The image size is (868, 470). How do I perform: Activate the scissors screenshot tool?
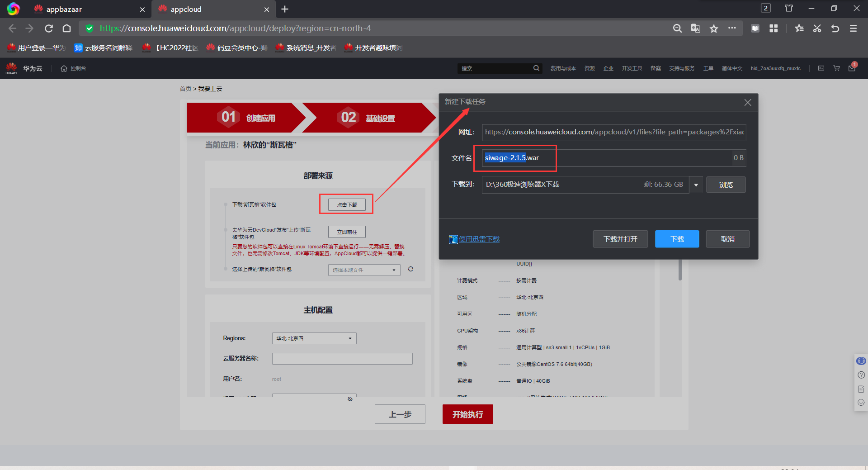(817, 28)
